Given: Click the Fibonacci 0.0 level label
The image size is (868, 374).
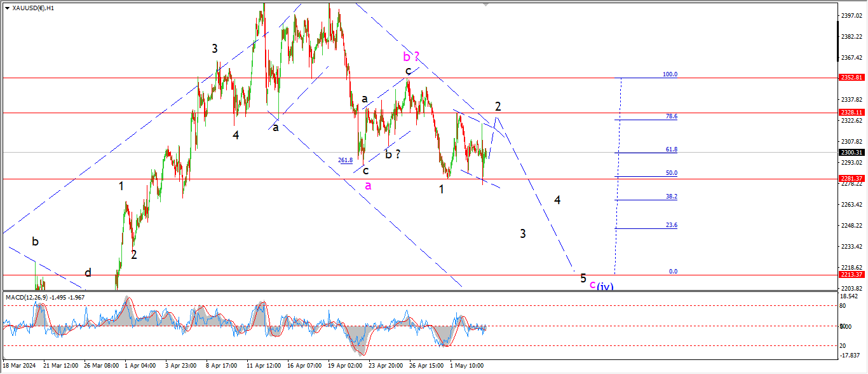Looking at the screenshot, I should point(673,272).
